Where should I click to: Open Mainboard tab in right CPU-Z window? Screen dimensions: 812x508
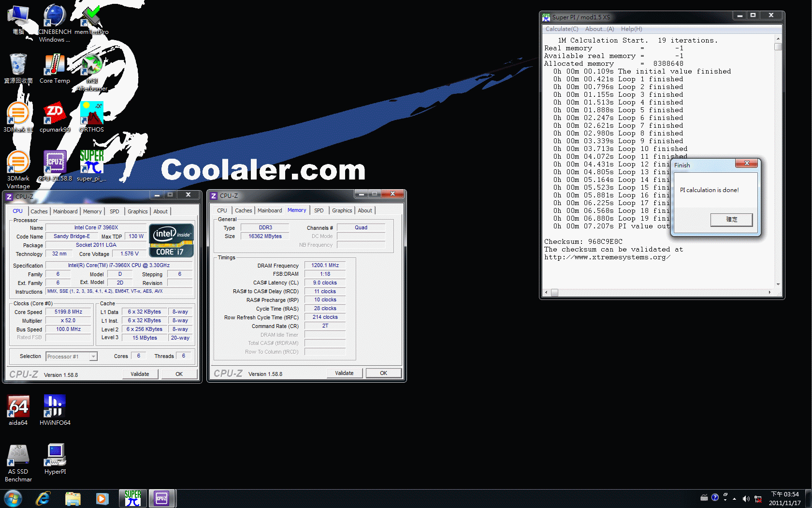(x=270, y=210)
